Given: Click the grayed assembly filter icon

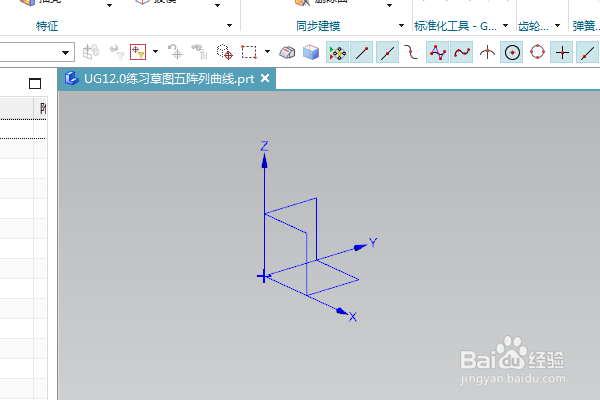Looking at the screenshot, I should click(x=91, y=52).
